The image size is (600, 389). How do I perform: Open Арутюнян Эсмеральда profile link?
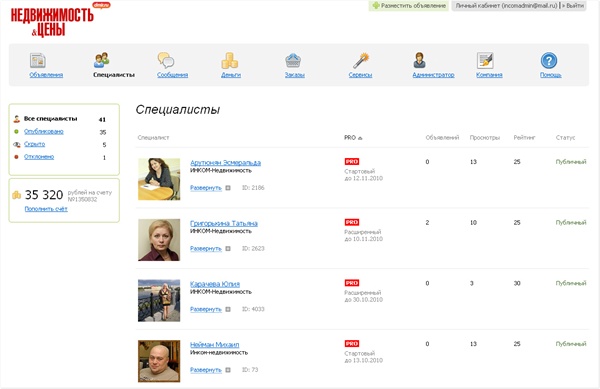(225, 163)
